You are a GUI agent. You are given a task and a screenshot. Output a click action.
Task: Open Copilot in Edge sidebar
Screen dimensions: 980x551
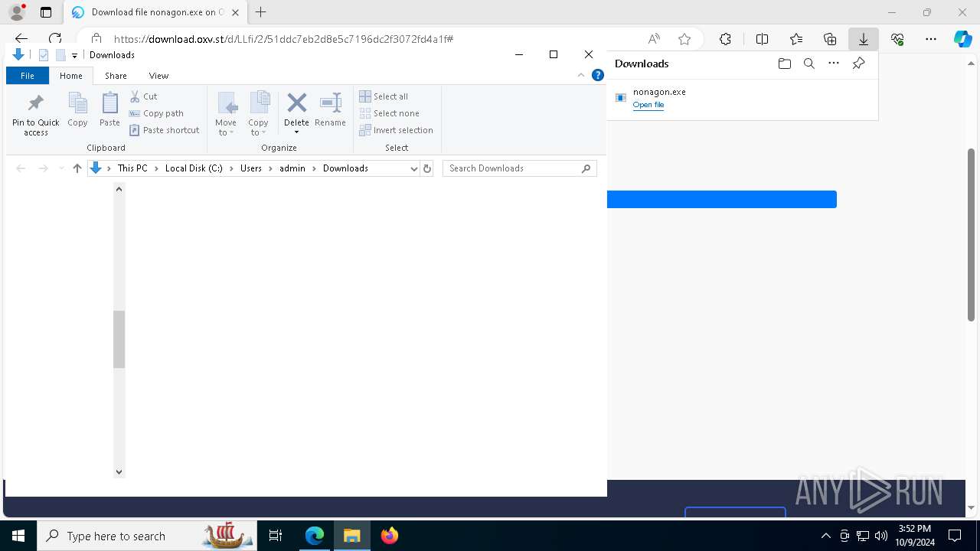point(963,39)
